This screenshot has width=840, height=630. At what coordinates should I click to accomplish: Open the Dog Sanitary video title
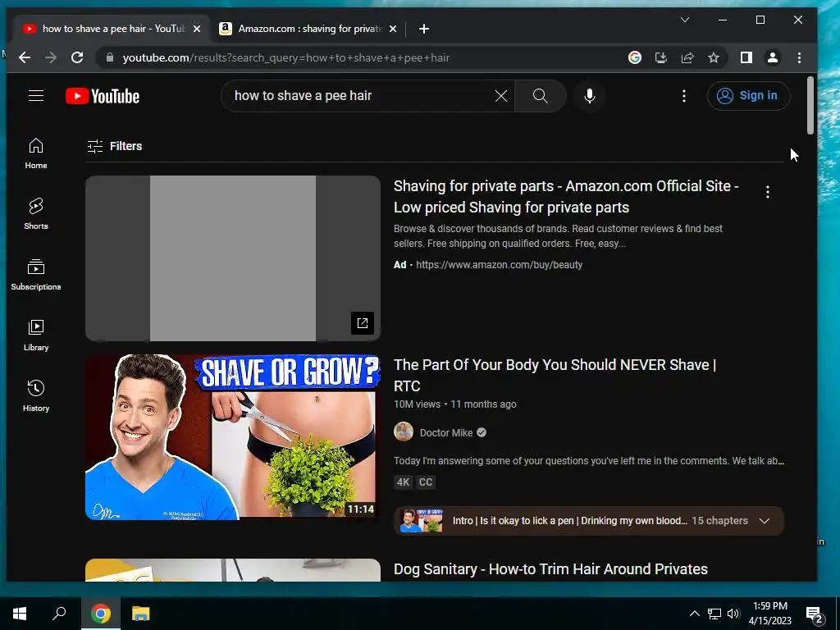tap(550, 569)
